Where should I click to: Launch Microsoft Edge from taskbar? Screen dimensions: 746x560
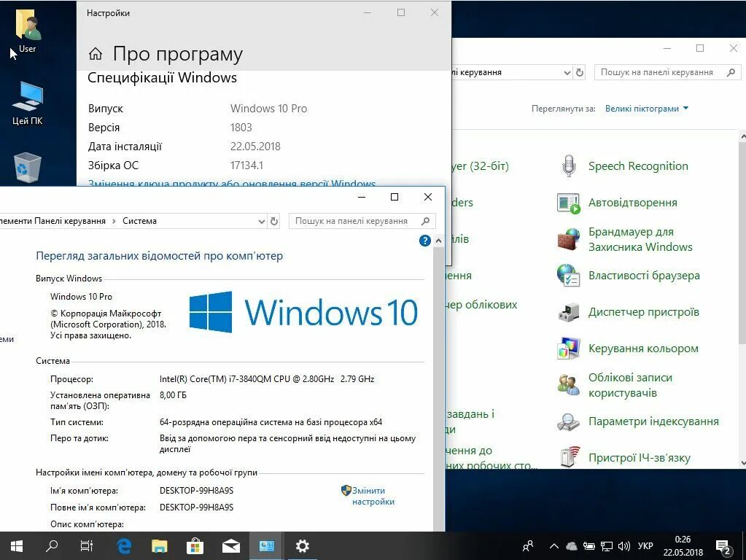tap(124, 546)
